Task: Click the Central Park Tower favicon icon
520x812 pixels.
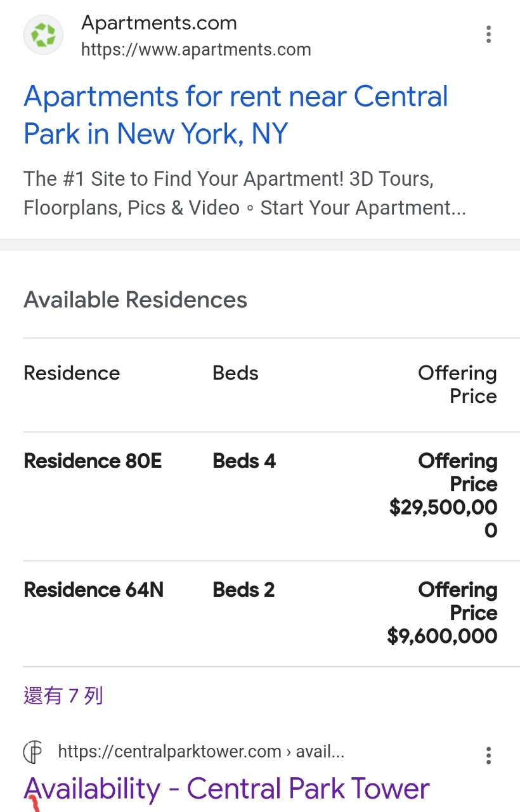Action: tap(33, 752)
